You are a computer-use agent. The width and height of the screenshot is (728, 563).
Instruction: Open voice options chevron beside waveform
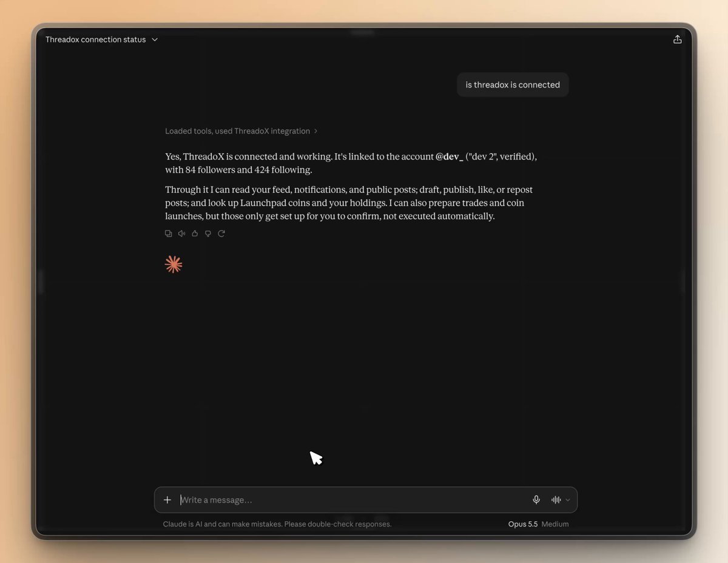[568, 500]
